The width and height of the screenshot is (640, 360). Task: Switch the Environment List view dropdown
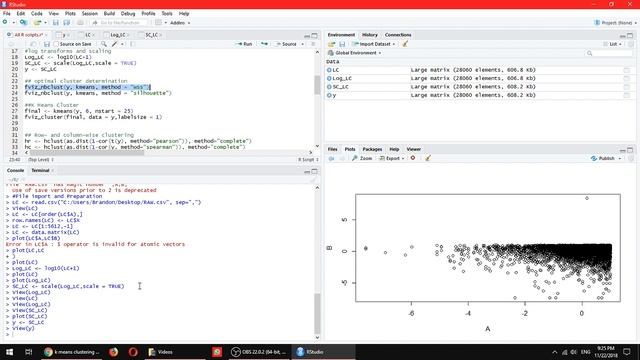pyautogui.click(x=612, y=44)
